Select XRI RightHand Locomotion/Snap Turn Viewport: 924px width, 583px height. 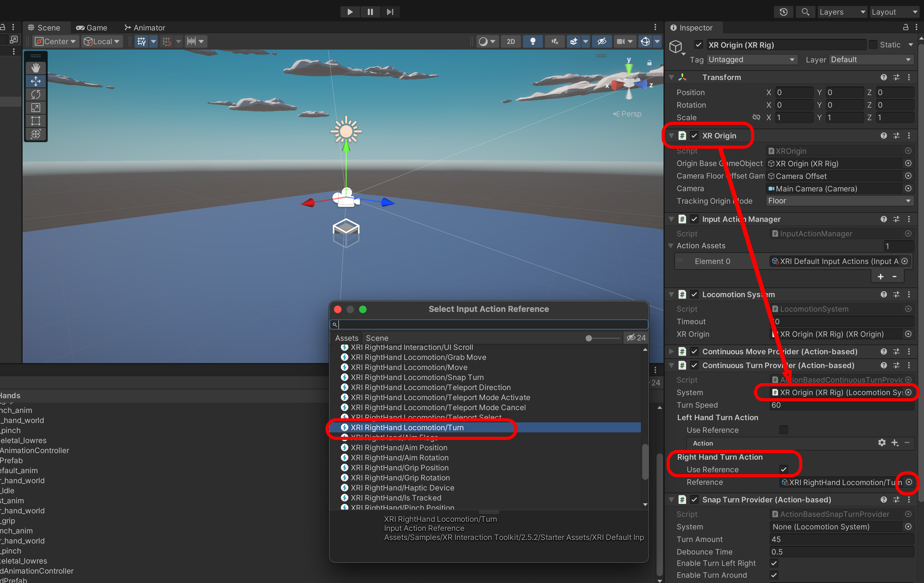(417, 377)
